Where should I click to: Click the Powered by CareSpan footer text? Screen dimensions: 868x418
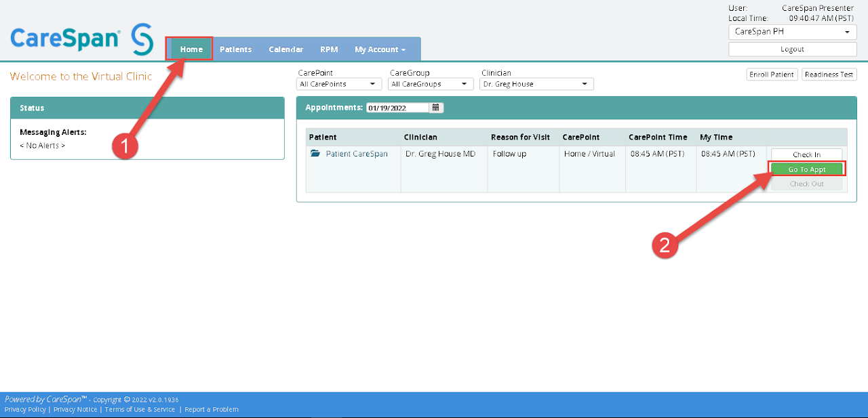pyautogui.click(x=46, y=399)
